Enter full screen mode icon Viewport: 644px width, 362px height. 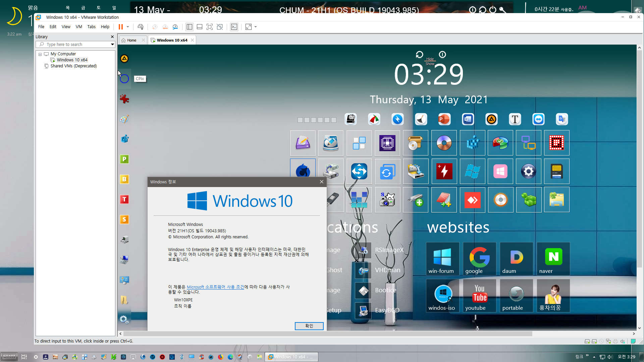click(x=210, y=27)
